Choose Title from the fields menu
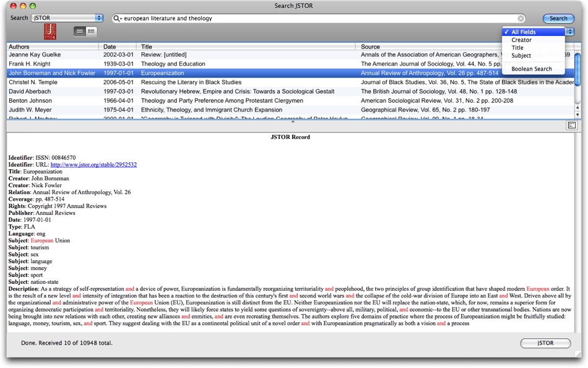588x368 pixels. click(534, 48)
